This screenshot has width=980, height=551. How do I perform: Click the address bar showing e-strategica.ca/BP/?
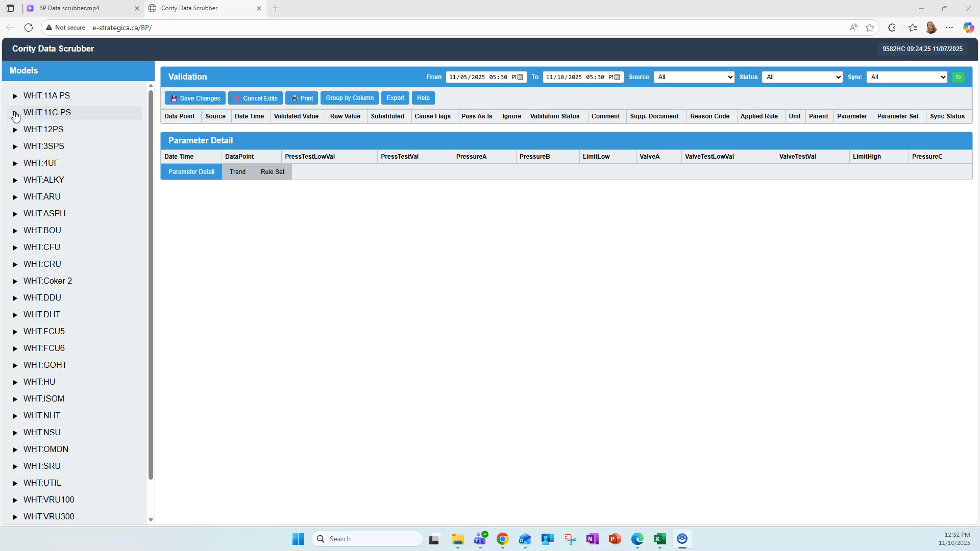(x=122, y=28)
